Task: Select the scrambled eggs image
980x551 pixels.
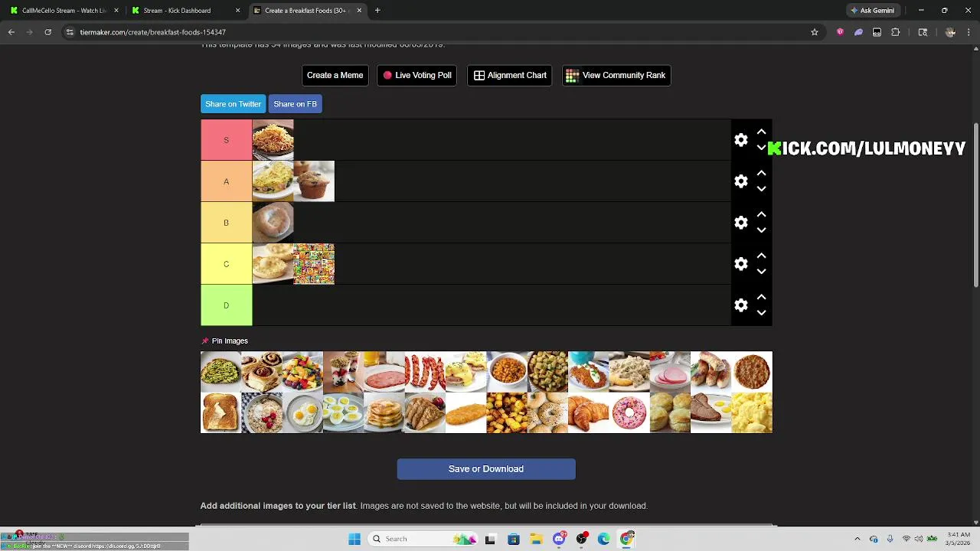Action: click(x=752, y=413)
